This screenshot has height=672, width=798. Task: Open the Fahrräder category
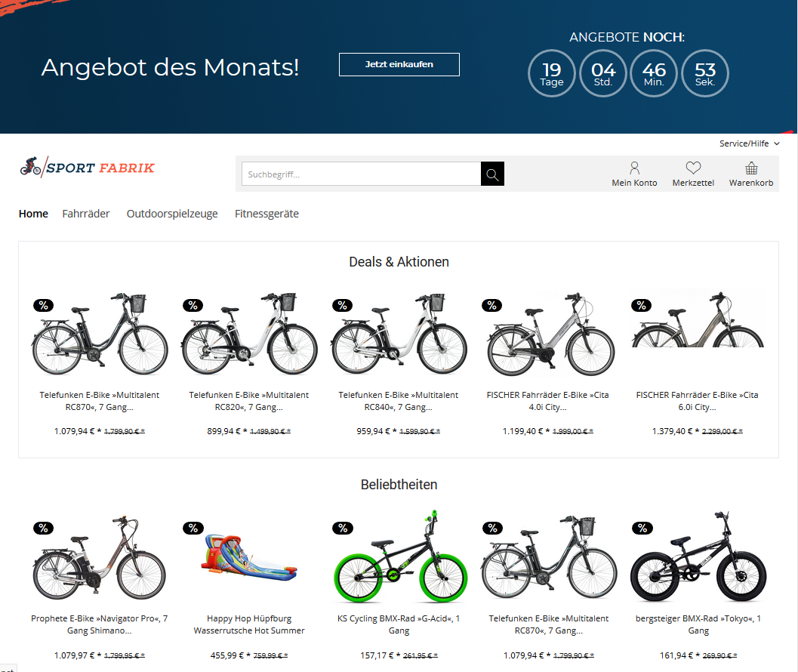pyautogui.click(x=86, y=214)
